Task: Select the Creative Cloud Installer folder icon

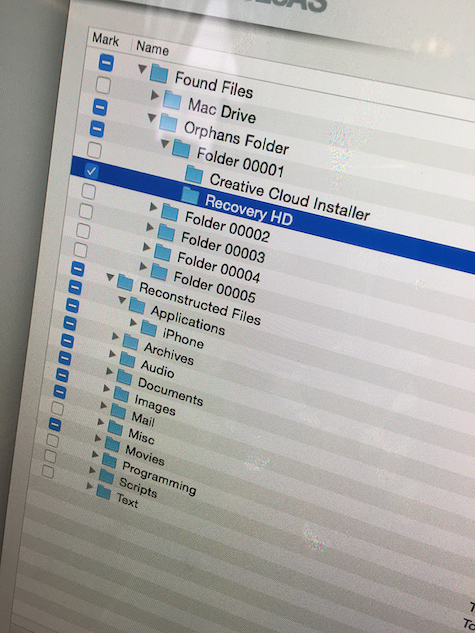Action: click(x=194, y=174)
